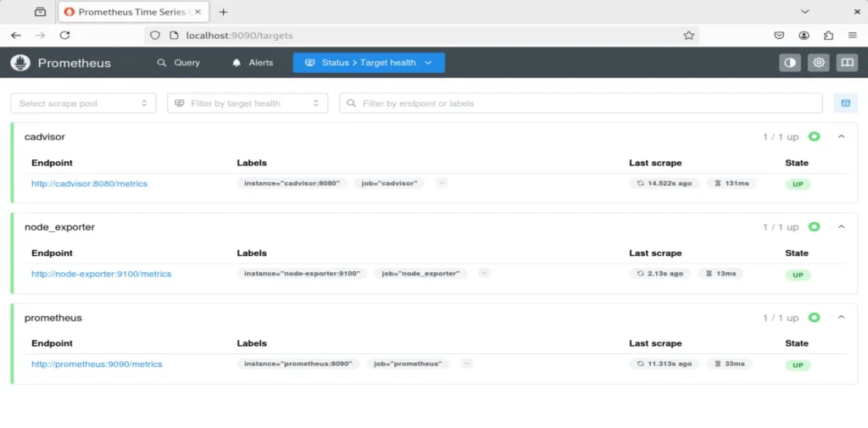The width and height of the screenshot is (868, 428).
Task: Open the Firefox account profile icon
Action: 804,36
